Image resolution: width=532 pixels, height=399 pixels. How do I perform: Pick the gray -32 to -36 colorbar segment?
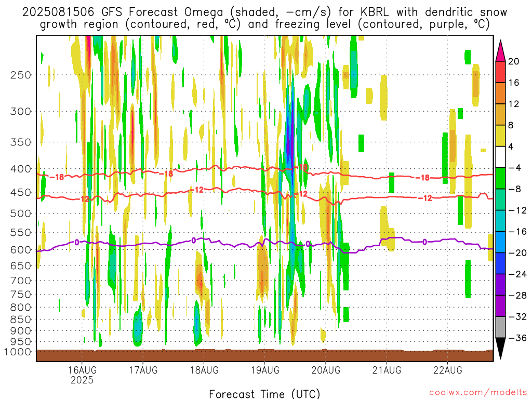pyautogui.click(x=500, y=327)
